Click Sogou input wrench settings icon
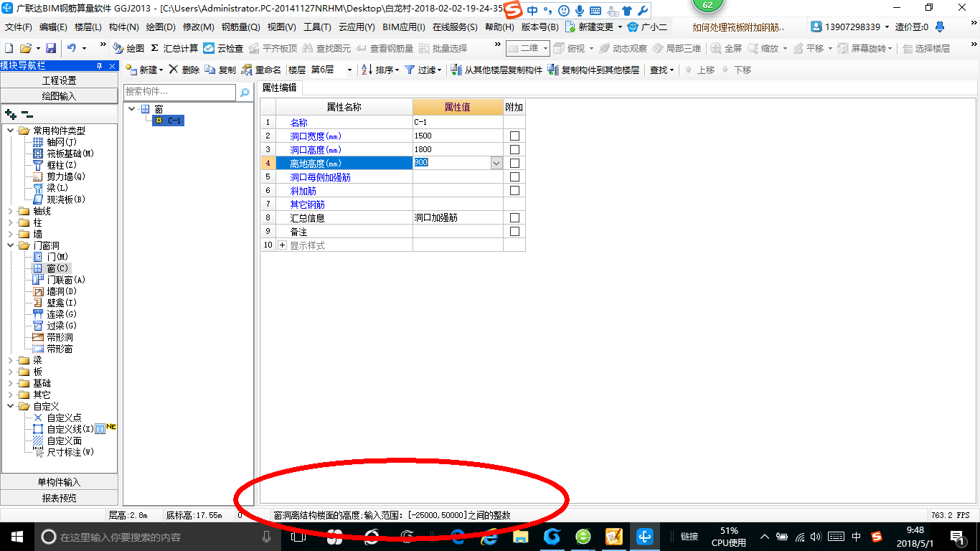 [x=643, y=11]
